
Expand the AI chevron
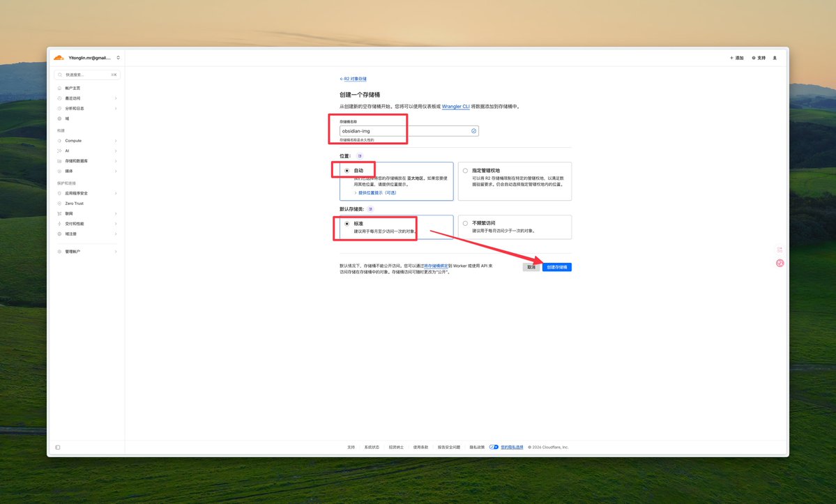tap(116, 151)
